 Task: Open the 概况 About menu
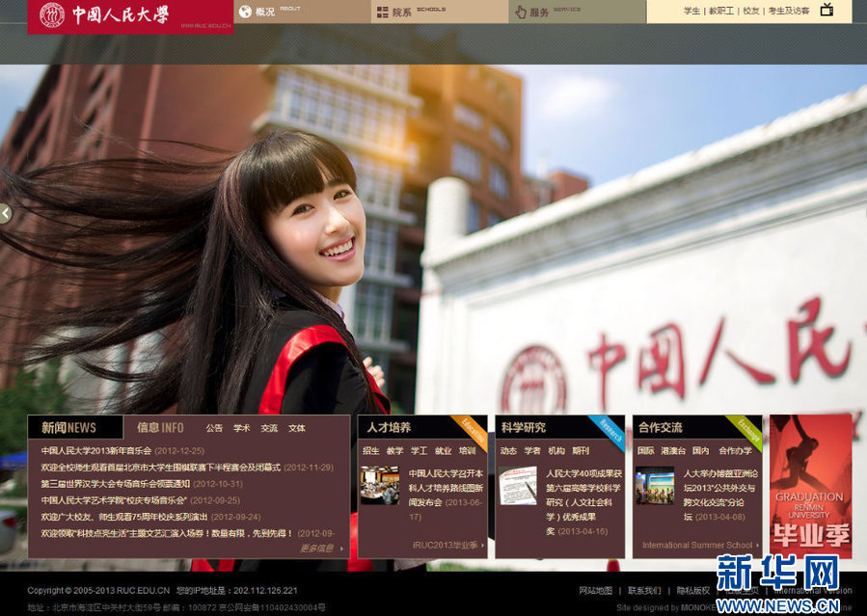(x=303, y=12)
